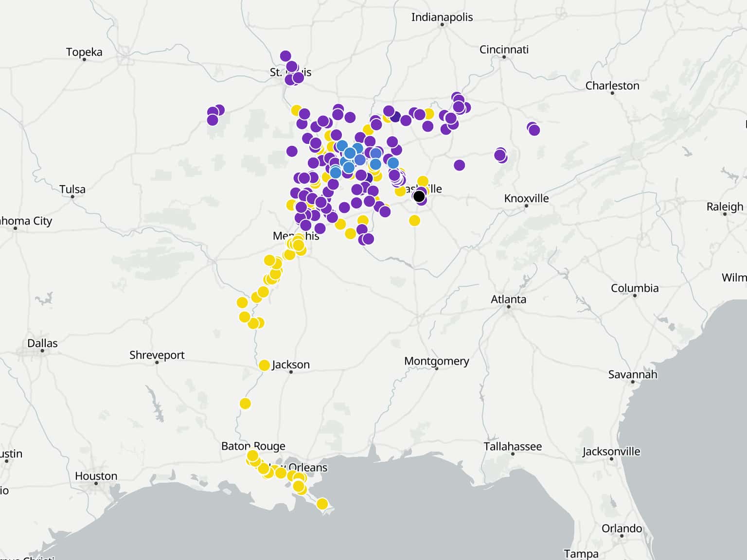
Task: Click the Houston city label
Action: pyautogui.click(x=96, y=476)
